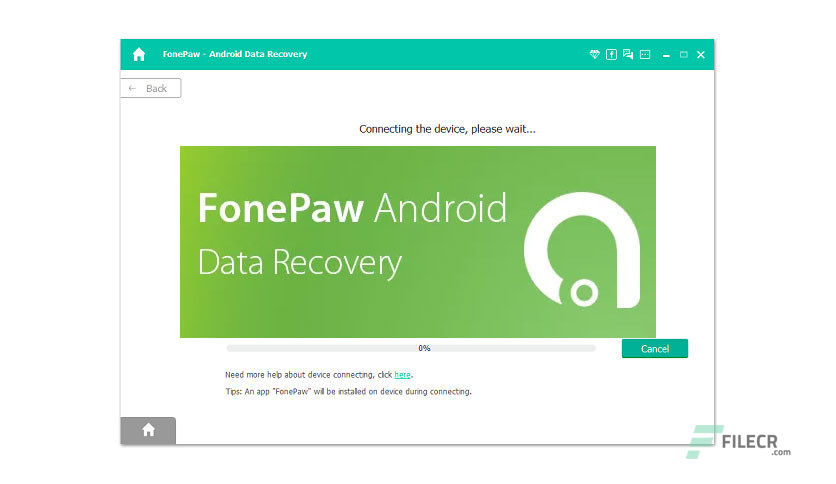Select the gray home tab at bottom left

pos(148,430)
